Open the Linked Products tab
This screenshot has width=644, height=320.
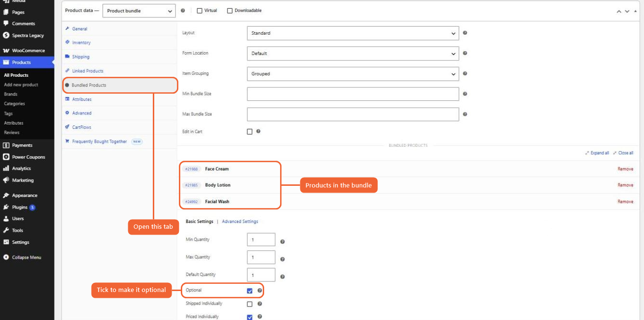point(87,71)
